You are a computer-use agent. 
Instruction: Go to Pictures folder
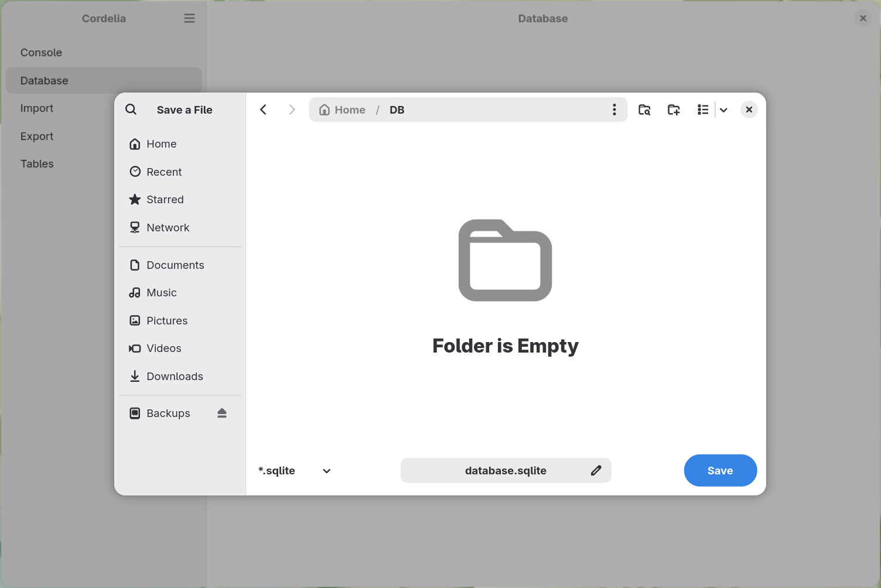pyautogui.click(x=180, y=321)
